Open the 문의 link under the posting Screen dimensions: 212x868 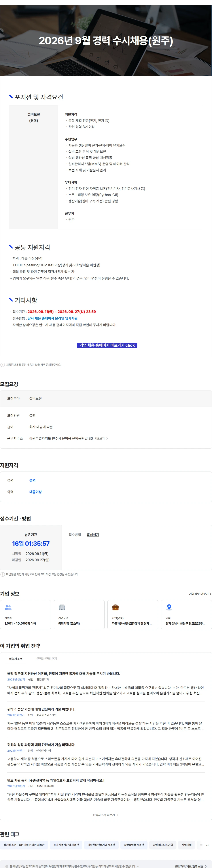48,365
